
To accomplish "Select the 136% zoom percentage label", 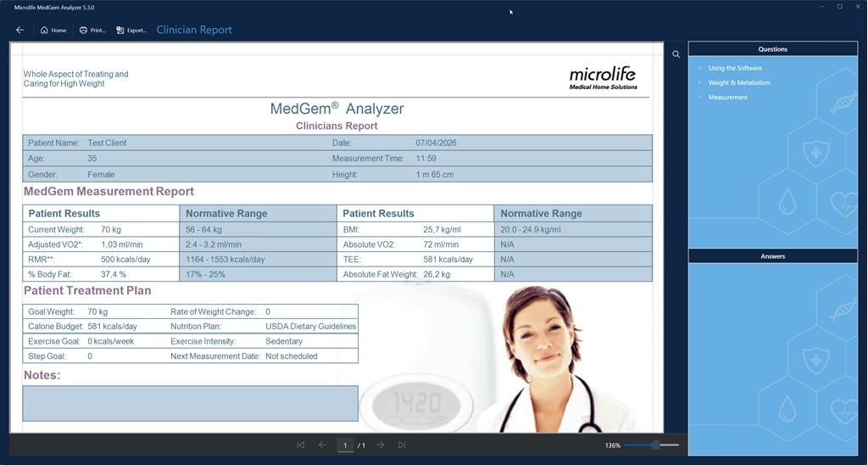I will [x=613, y=445].
